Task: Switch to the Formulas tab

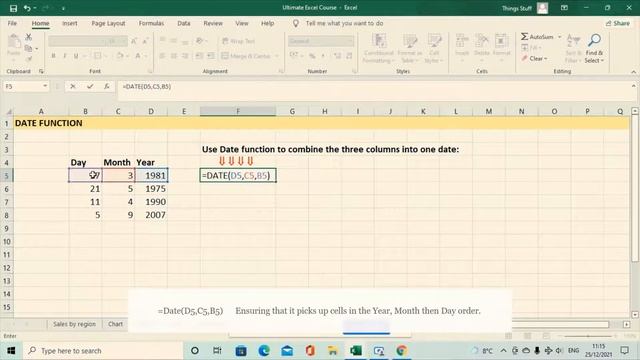Action: pos(151,23)
